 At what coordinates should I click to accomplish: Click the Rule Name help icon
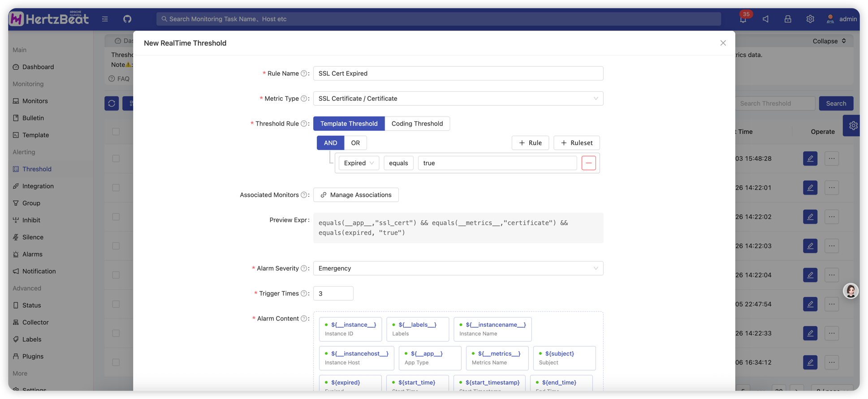(304, 74)
